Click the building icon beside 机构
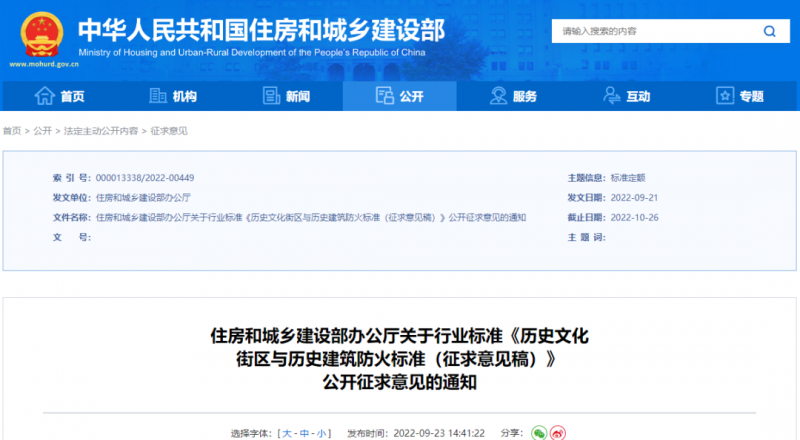800x440 pixels. point(158,96)
